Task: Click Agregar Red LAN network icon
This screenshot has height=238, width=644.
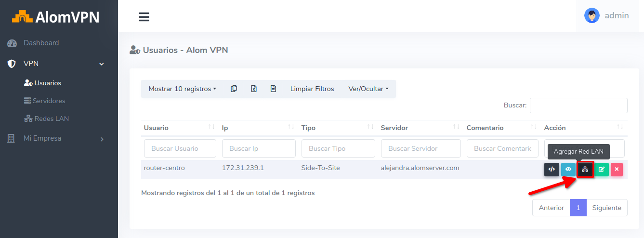Action: [x=585, y=170]
